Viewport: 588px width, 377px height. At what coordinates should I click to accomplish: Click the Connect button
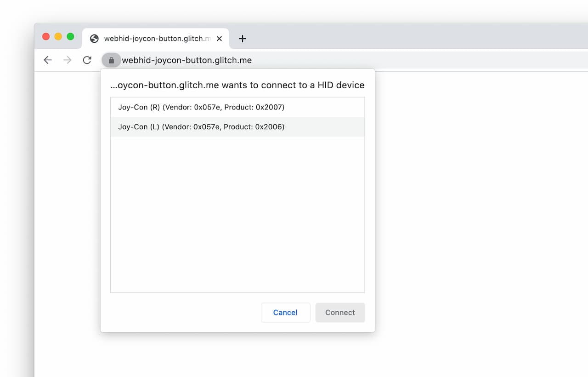coord(340,312)
